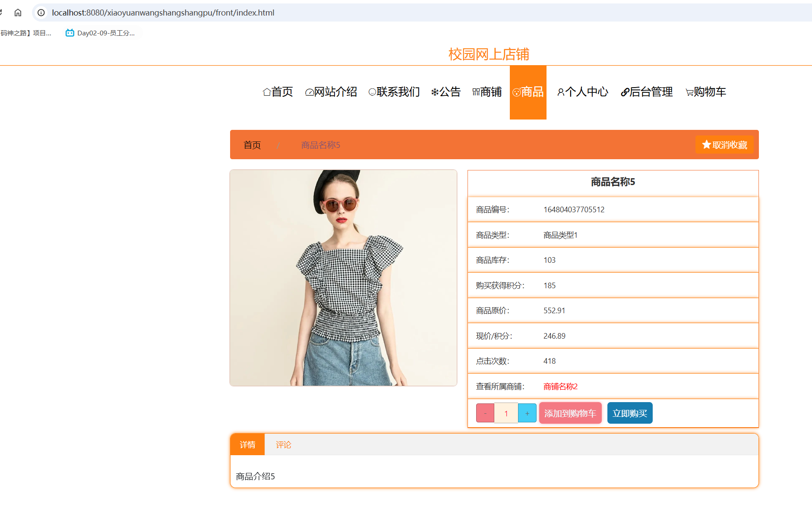Open the 商铺 shops nav item

point(487,92)
